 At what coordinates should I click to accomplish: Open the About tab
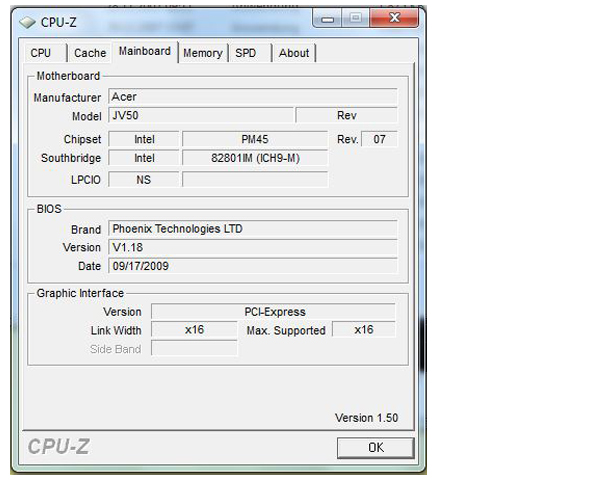click(293, 53)
